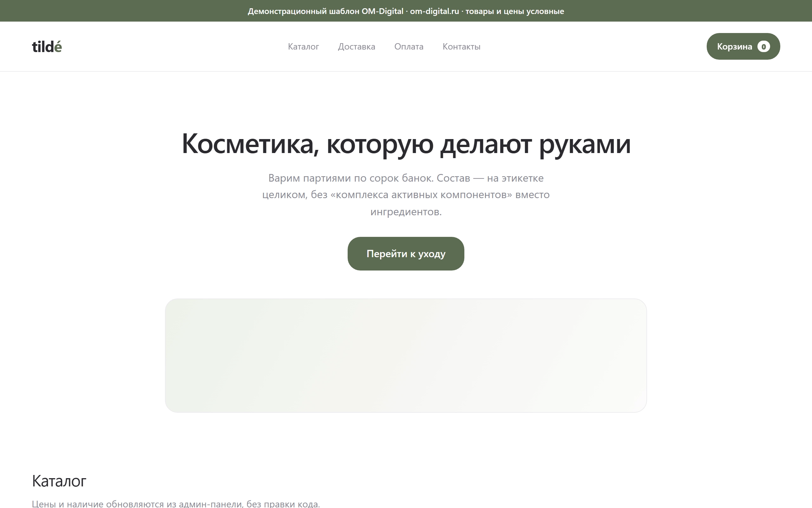The height and width of the screenshot is (508, 812).
Task: Open the Корзина cart button
Action: click(x=743, y=46)
